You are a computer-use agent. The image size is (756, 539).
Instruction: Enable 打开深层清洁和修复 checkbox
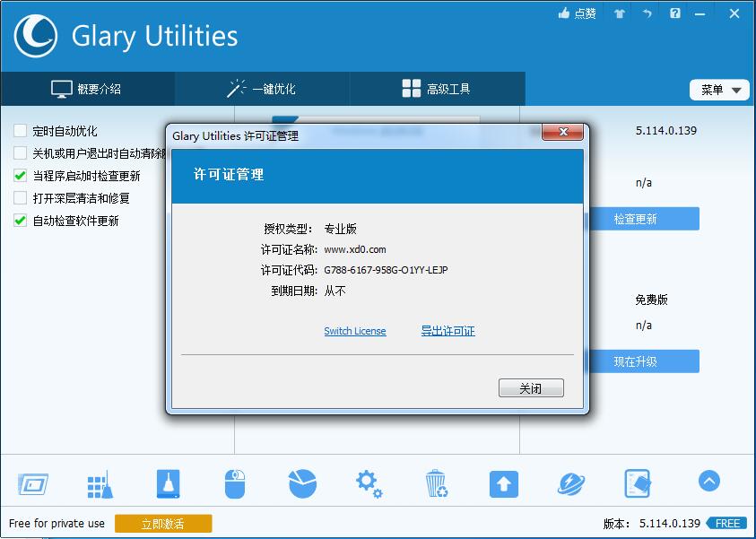click(21, 198)
